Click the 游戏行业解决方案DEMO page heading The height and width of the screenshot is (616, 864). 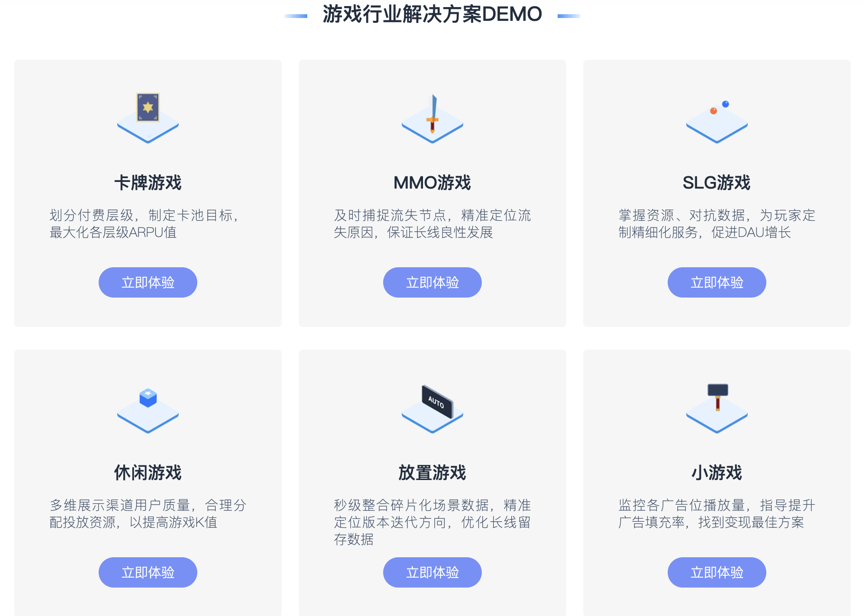432,14
